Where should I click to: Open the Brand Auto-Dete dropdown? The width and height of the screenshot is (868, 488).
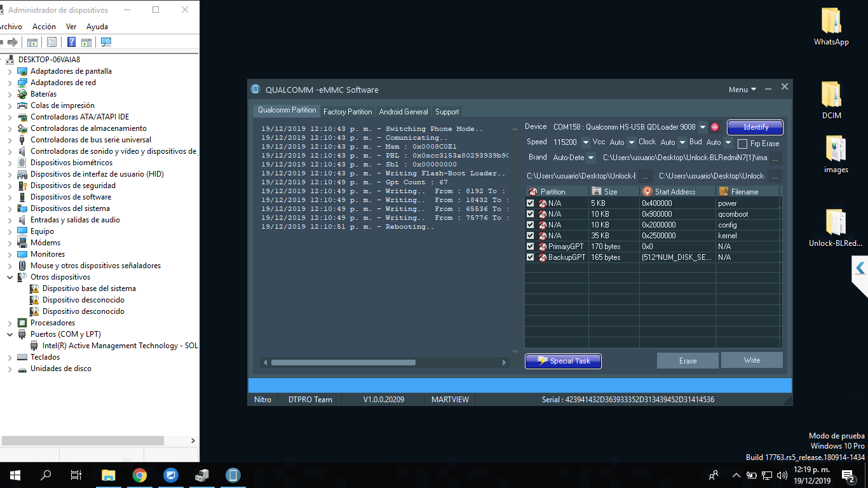click(591, 158)
